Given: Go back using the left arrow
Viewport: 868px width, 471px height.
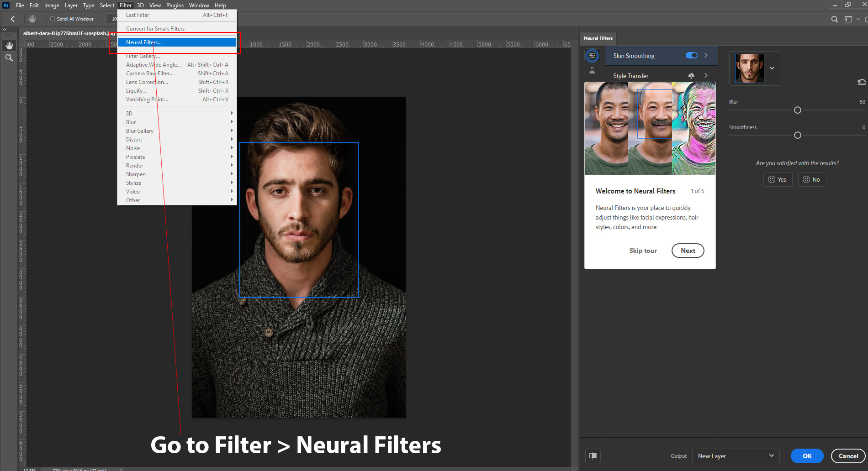Looking at the screenshot, I should pyautogui.click(x=13, y=19).
